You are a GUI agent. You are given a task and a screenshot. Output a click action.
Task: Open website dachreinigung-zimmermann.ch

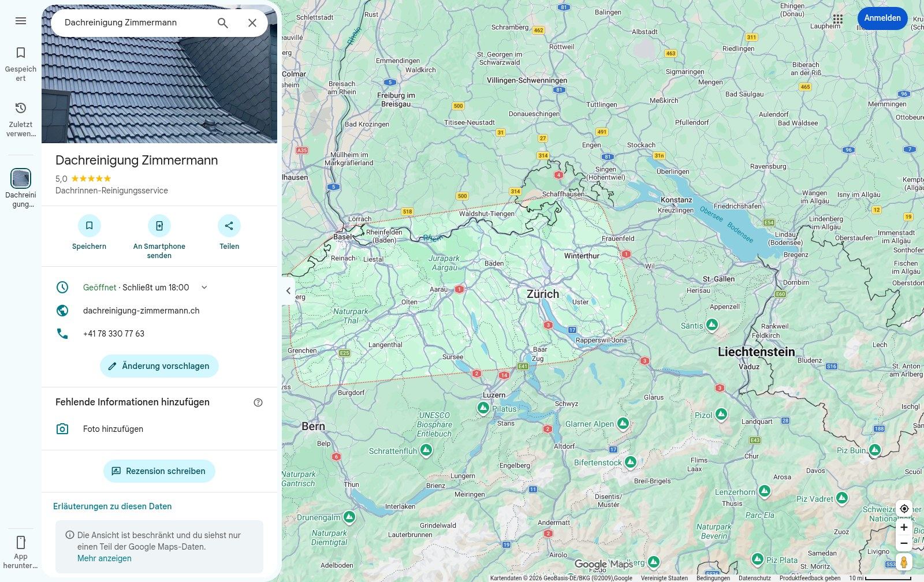141,311
